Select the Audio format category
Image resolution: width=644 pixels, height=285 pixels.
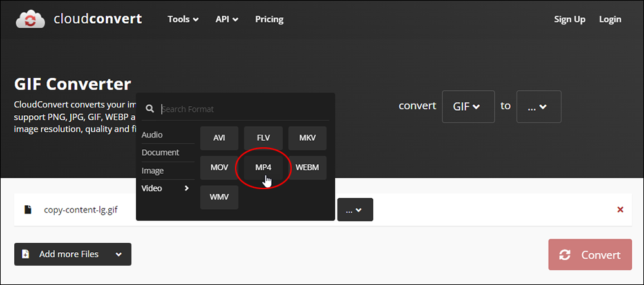[x=167, y=135]
